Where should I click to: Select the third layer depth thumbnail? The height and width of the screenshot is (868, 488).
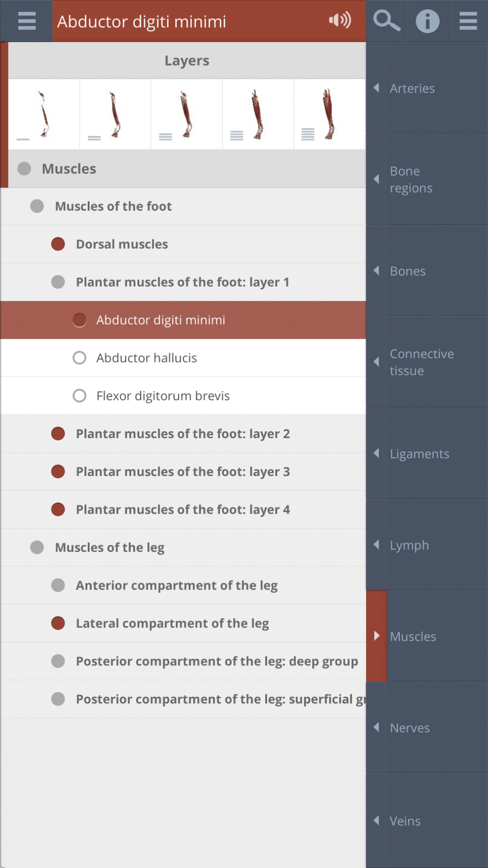coord(187,114)
